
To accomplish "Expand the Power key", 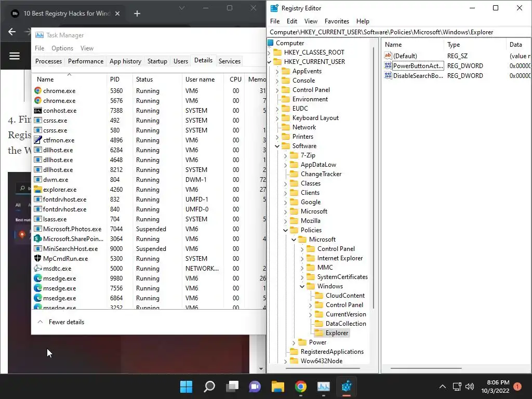I will click(x=294, y=343).
